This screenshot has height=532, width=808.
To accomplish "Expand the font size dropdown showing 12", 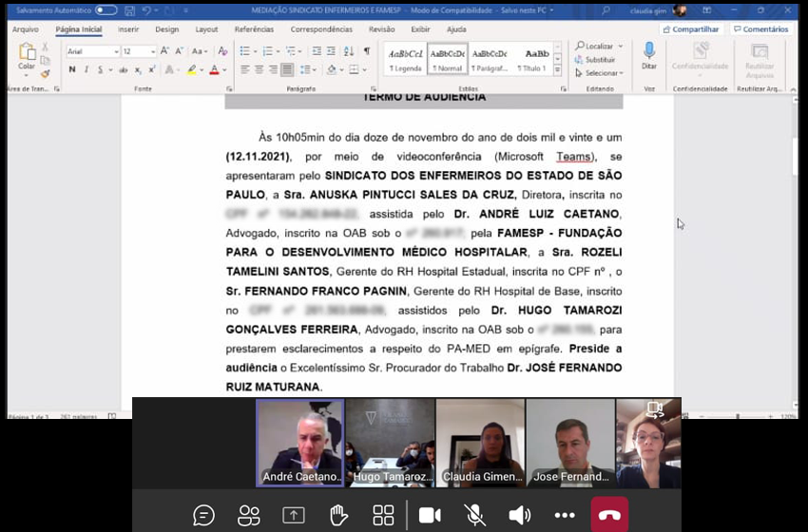I will click(153, 51).
